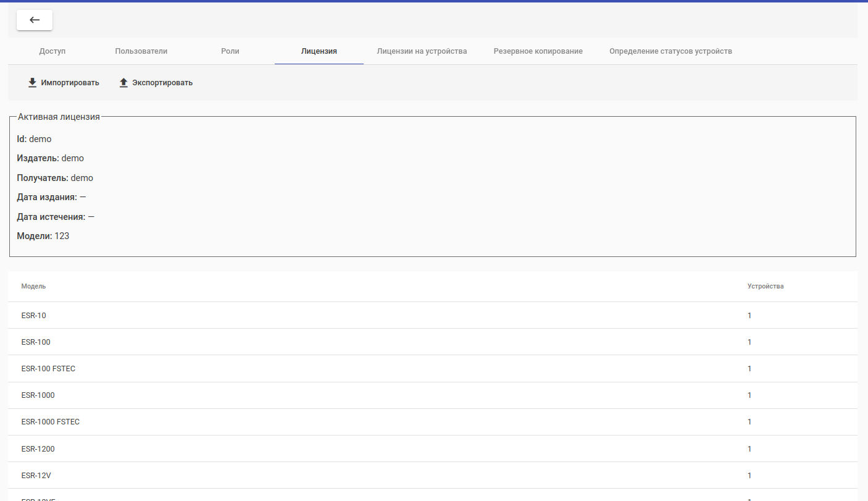Click the back arrow button
Viewport: 868px width, 501px height.
pos(35,20)
